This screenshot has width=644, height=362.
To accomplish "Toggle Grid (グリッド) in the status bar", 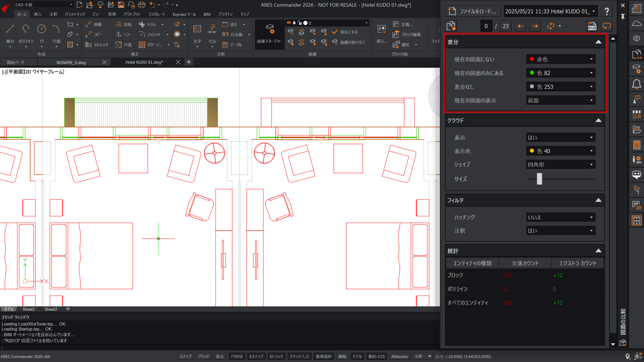I will 203,356.
